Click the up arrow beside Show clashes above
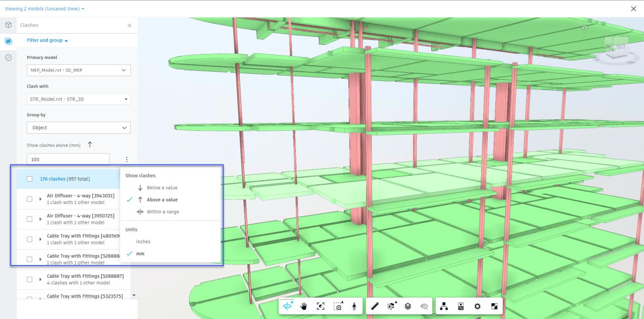 pyautogui.click(x=90, y=145)
